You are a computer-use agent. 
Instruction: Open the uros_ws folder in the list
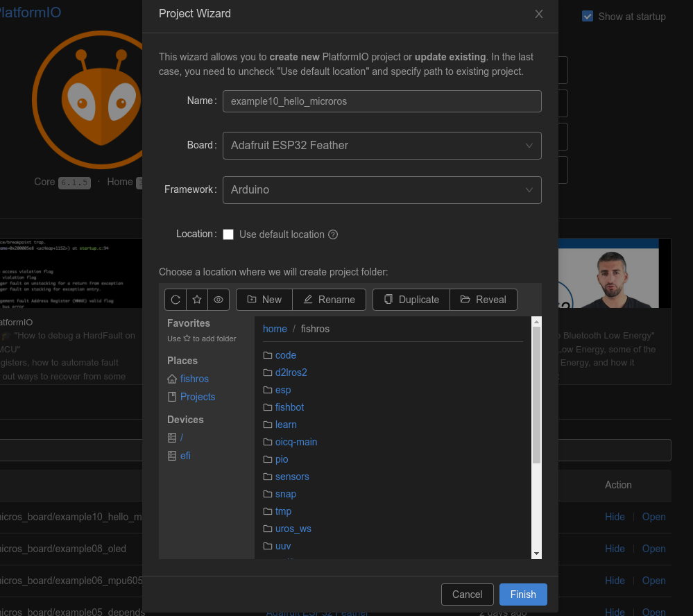pyautogui.click(x=293, y=529)
